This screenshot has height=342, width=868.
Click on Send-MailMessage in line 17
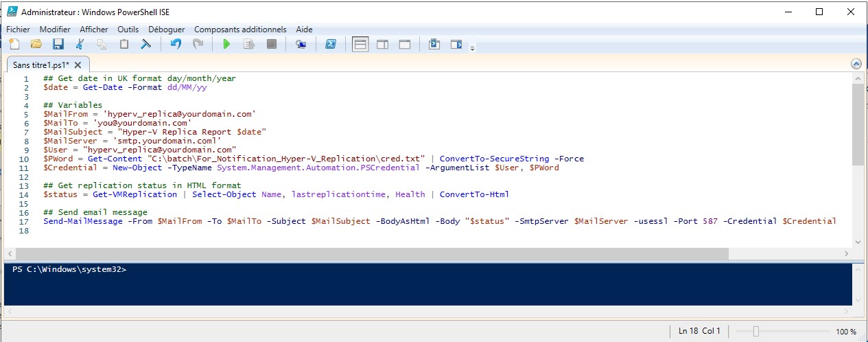pos(83,221)
